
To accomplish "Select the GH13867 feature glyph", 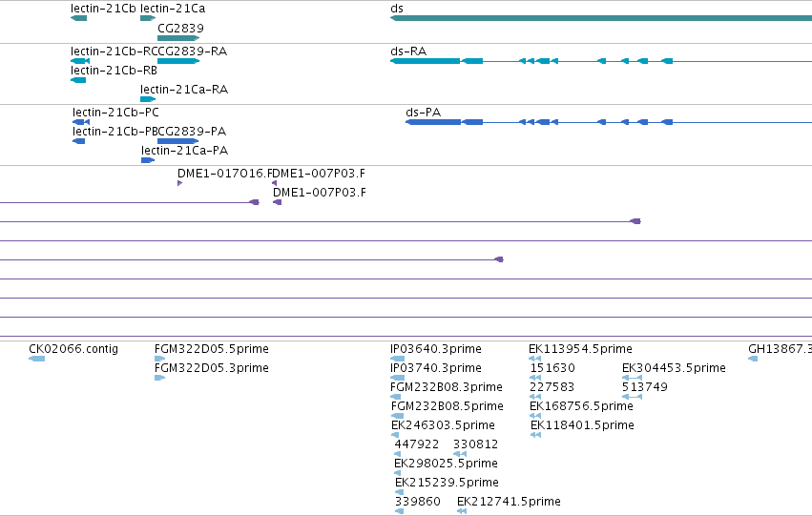I will coord(753,358).
